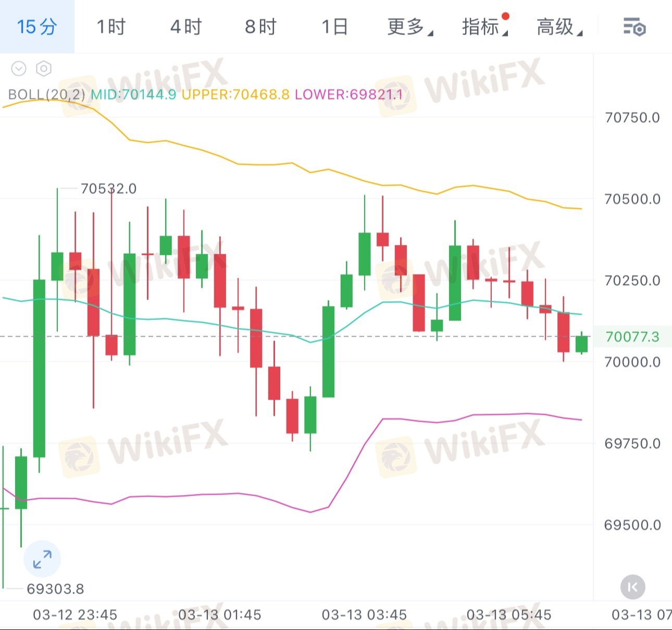672x630 pixels.
Task: Click the low price label 69303.8
Action: (x=55, y=589)
